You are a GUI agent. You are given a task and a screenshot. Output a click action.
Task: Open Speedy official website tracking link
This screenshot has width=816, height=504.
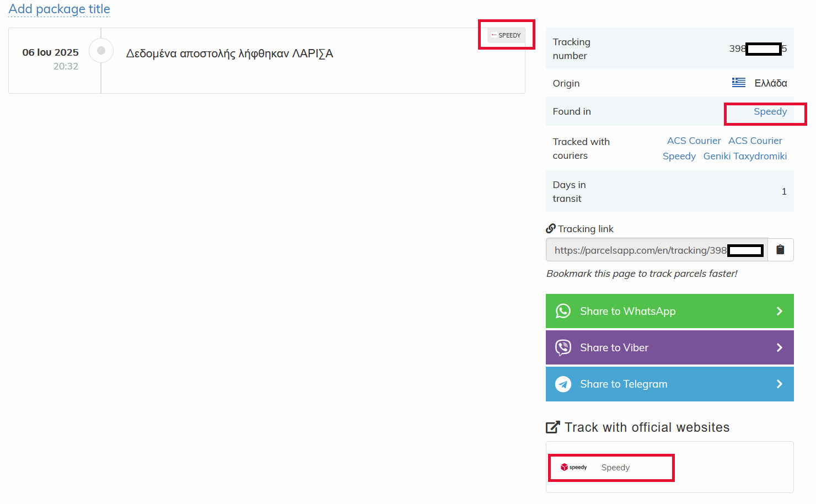615,468
